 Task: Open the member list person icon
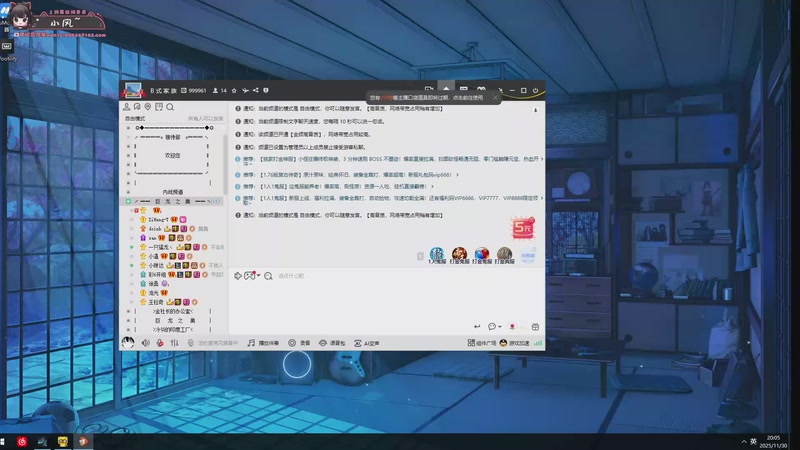pos(127,107)
